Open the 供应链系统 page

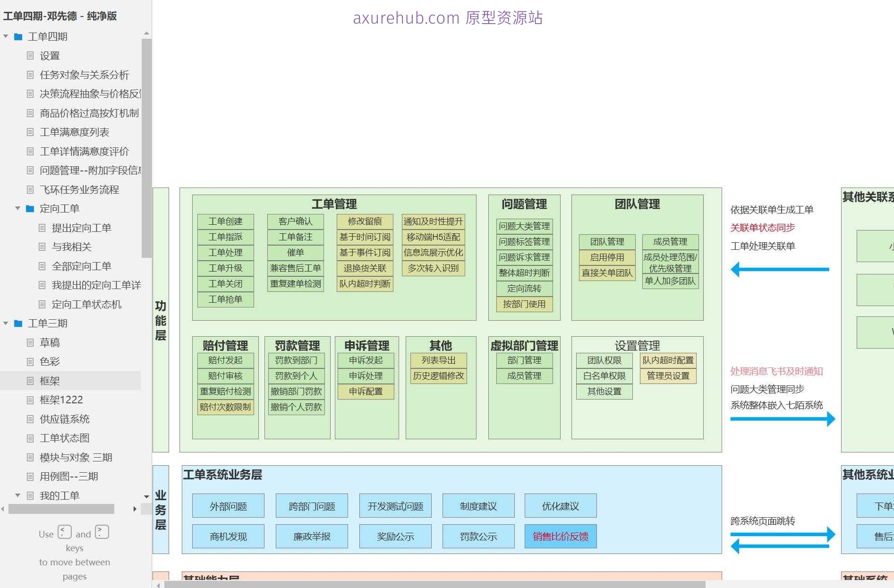64,419
